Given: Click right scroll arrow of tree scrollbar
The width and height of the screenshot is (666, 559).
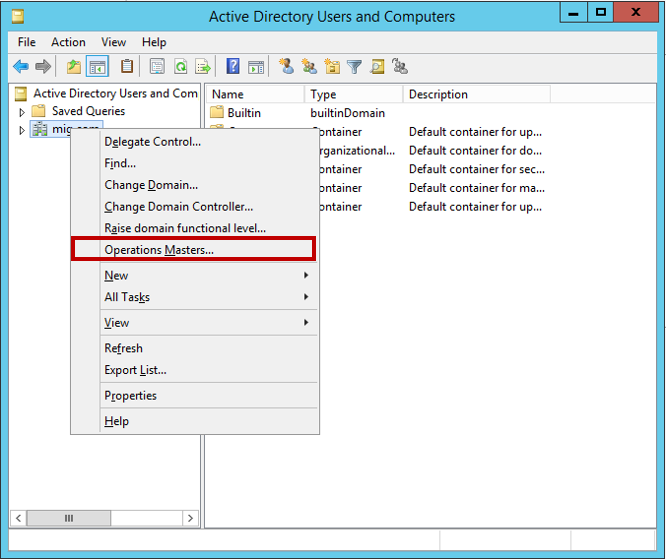Looking at the screenshot, I should tap(190, 518).
